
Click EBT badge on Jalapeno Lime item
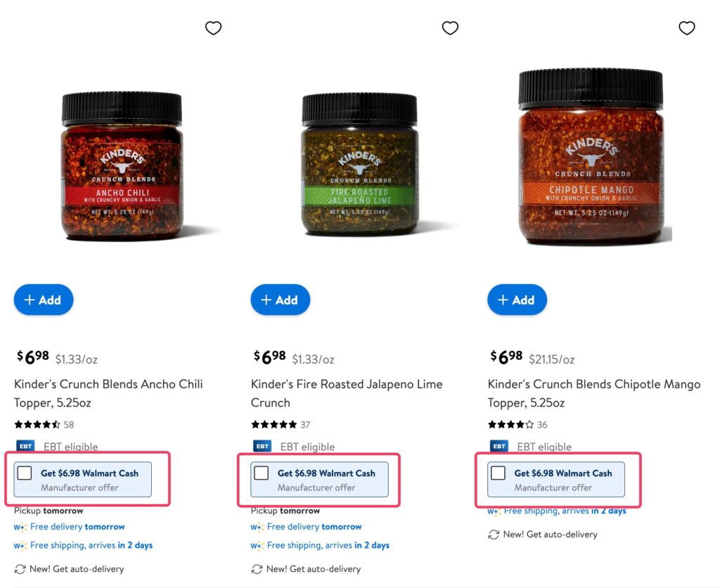(262, 446)
